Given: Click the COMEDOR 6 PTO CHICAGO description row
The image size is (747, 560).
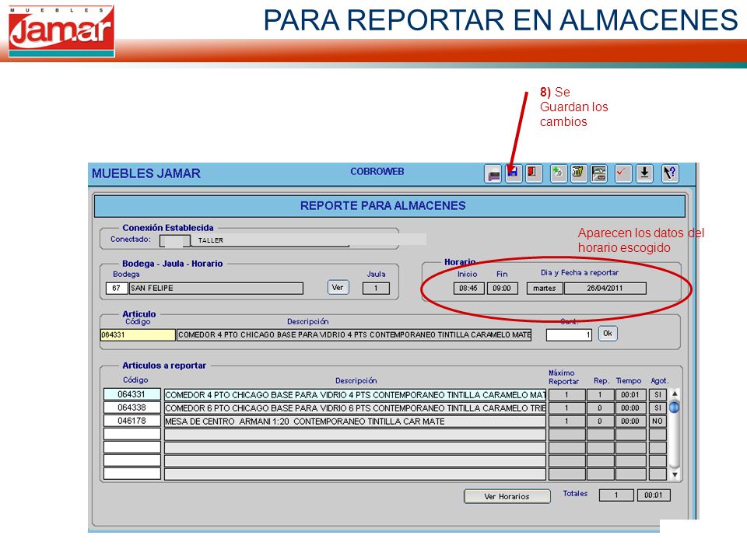Looking at the screenshot, I should pos(355,408).
